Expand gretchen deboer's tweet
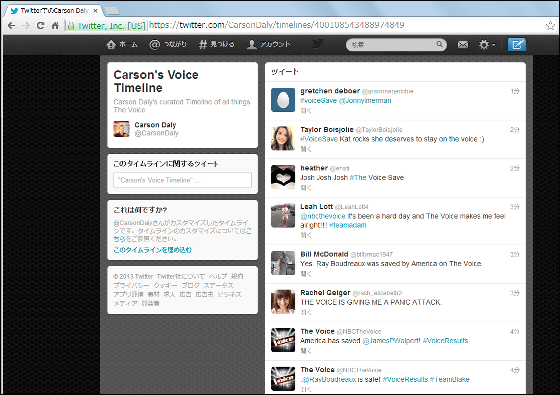Screen dimensions: 560x395 pos(306,111)
